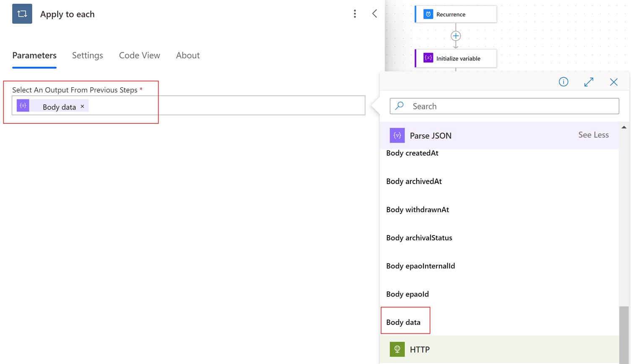Screen dimensions: 631x364
Task: Collapse the panel with the left chevron
Action: (375, 13)
